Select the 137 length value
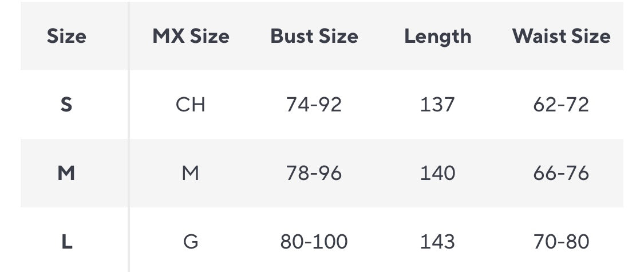Viewport: 644px width, 272px height. point(438,105)
